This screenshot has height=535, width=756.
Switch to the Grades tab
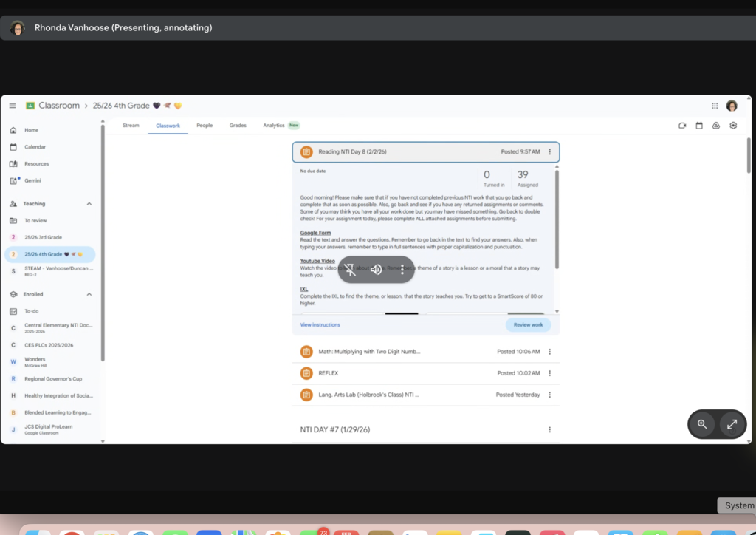[238, 126]
